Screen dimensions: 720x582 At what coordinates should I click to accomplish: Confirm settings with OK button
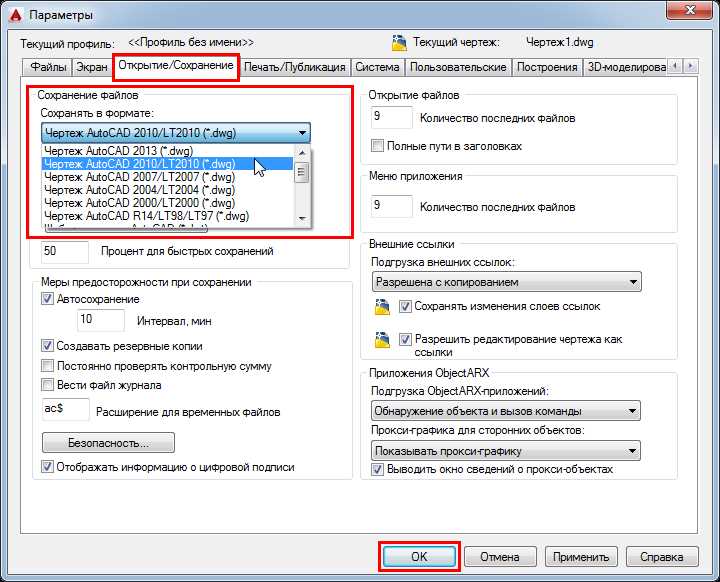coord(419,557)
